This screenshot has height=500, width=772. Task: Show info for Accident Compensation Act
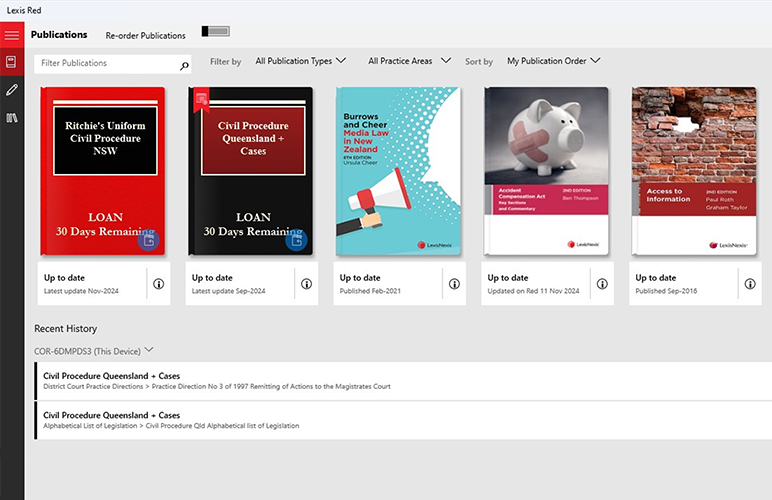(x=602, y=284)
